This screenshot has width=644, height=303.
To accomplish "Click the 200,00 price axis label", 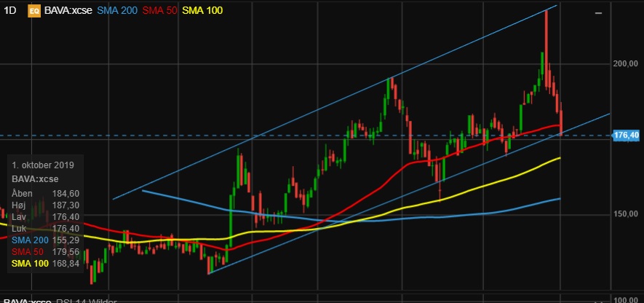I will [626, 63].
